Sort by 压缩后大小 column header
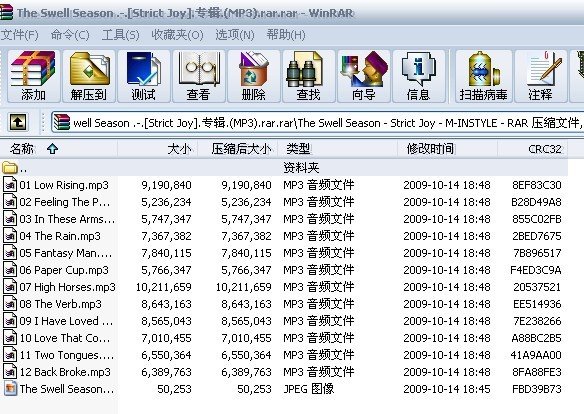This screenshot has height=414, width=584. (238, 149)
